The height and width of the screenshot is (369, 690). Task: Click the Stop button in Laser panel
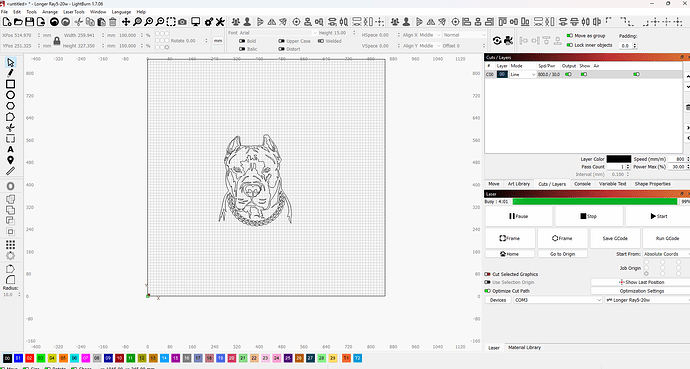point(588,216)
